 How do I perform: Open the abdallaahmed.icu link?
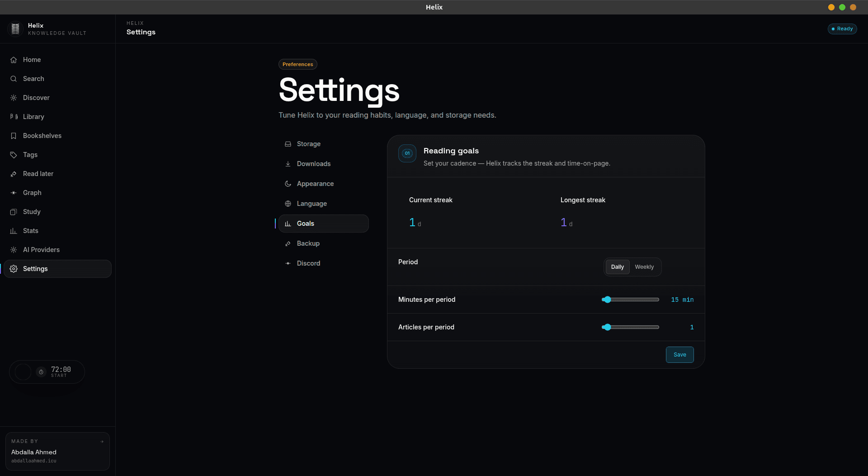(34, 461)
